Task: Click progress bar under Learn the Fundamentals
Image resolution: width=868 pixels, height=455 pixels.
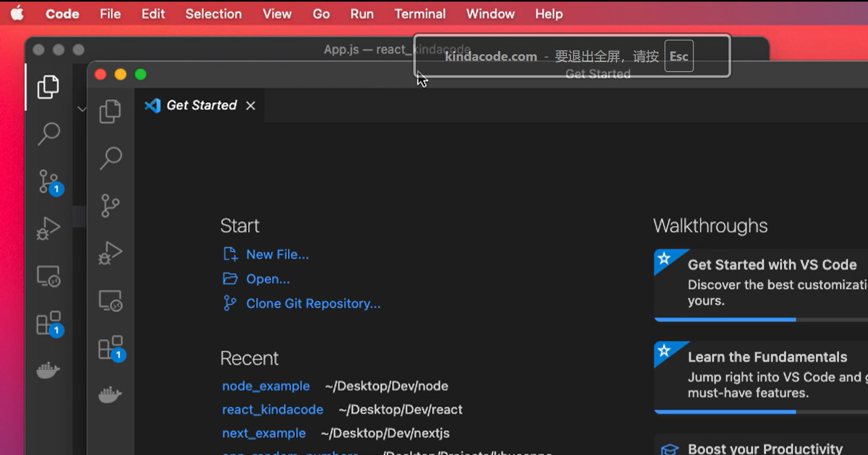Action: point(761,412)
